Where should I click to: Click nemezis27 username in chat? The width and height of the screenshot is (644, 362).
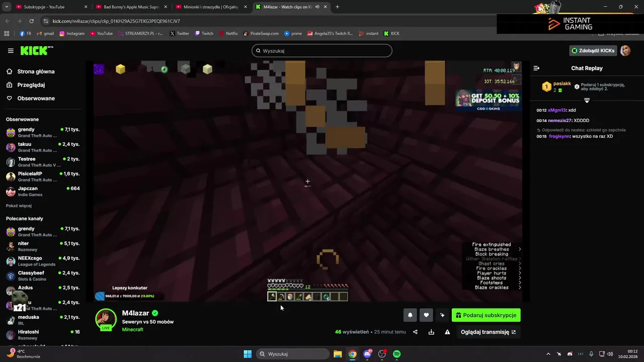point(559,121)
